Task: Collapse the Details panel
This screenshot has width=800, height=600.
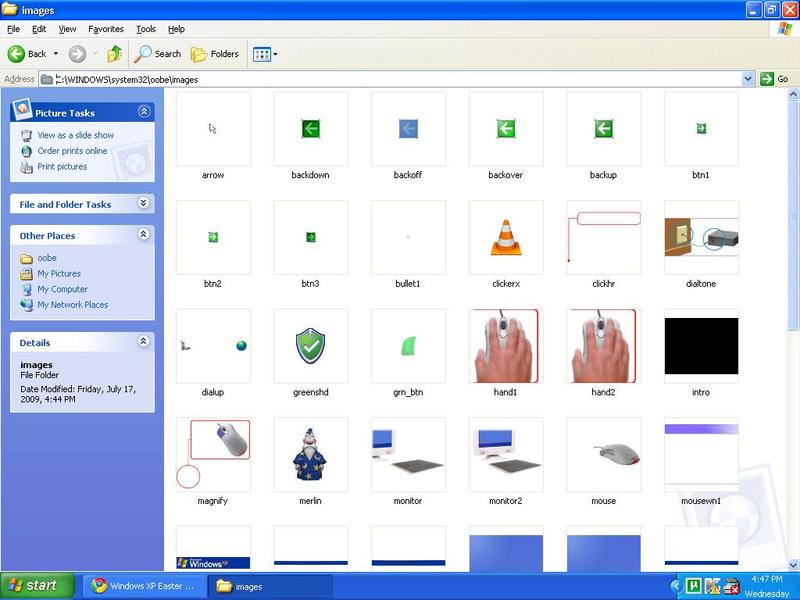Action: click(144, 342)
